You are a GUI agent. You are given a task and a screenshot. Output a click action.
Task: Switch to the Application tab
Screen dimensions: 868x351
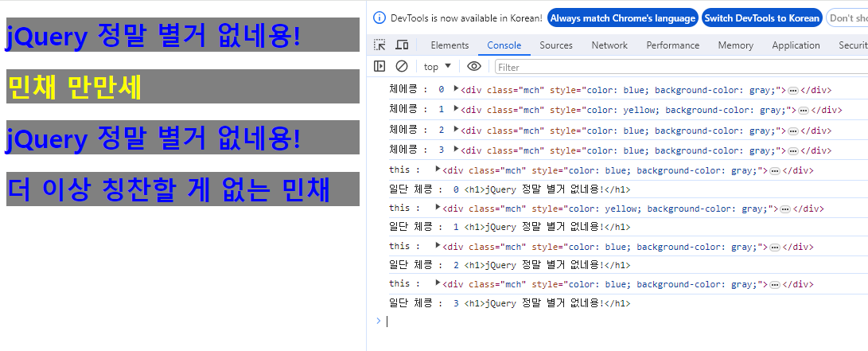(796, 45)
